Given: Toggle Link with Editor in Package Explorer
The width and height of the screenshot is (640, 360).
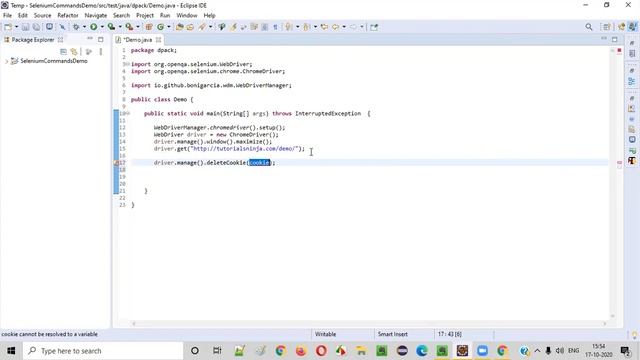Looking at the screenshot, I should (74, 52).
